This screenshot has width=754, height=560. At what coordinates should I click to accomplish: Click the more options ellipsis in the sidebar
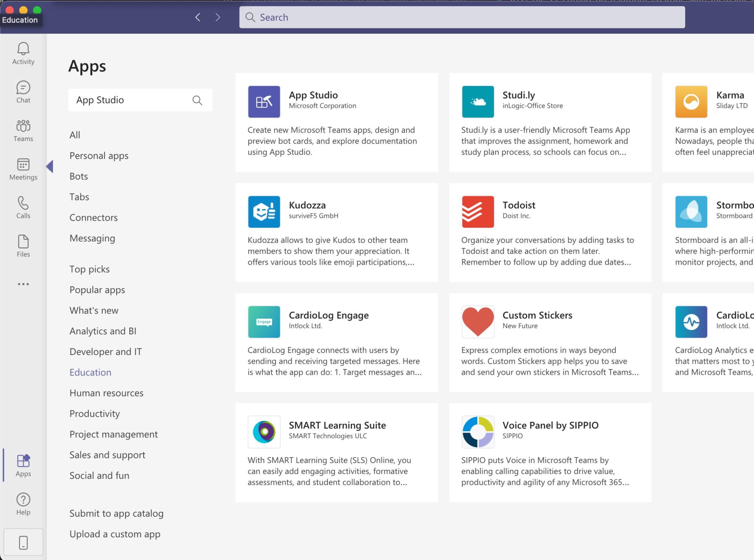pyautogui.click(x=23, y=284)
